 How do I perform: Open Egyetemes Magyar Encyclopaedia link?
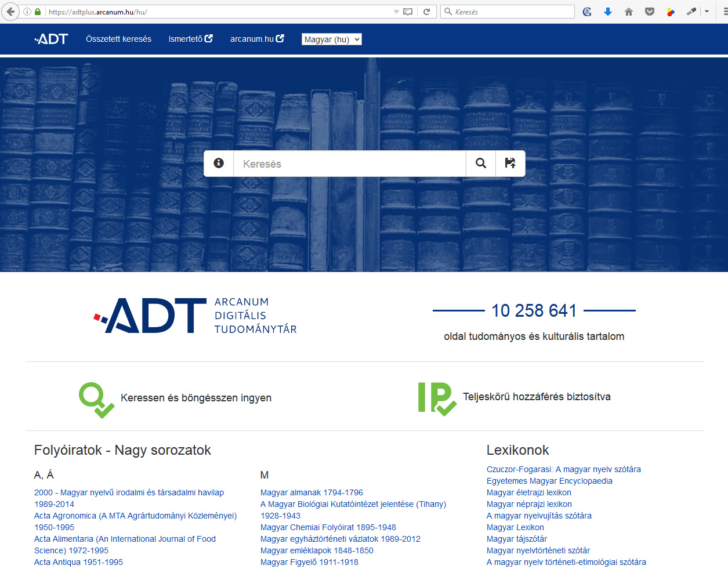[x=549, y=481]
